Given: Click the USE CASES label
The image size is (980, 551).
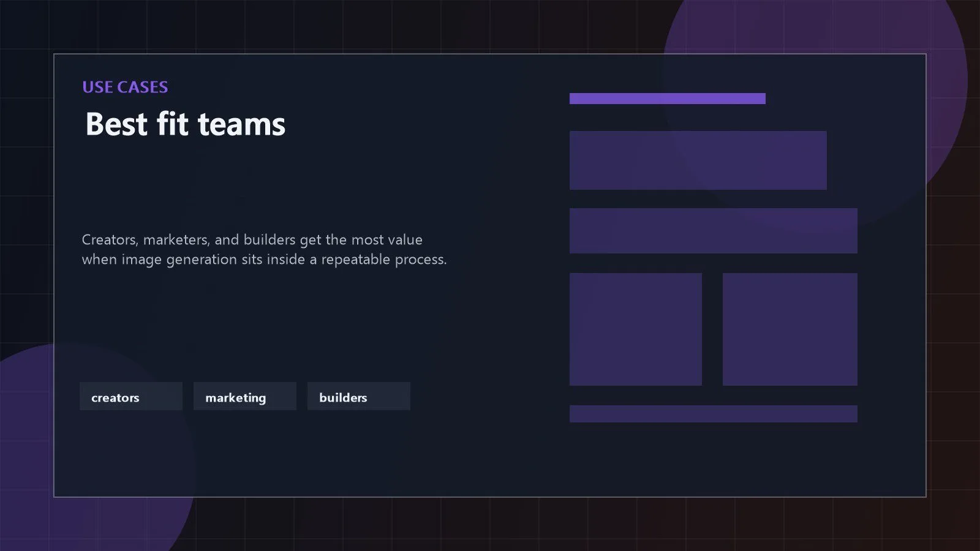Looking at the screenshot, I should [125, 87].
